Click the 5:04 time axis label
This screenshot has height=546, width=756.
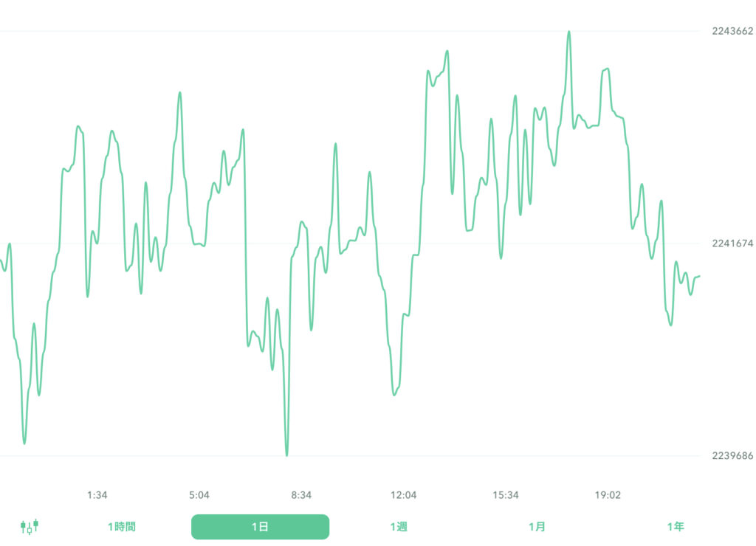click(199, 495)
